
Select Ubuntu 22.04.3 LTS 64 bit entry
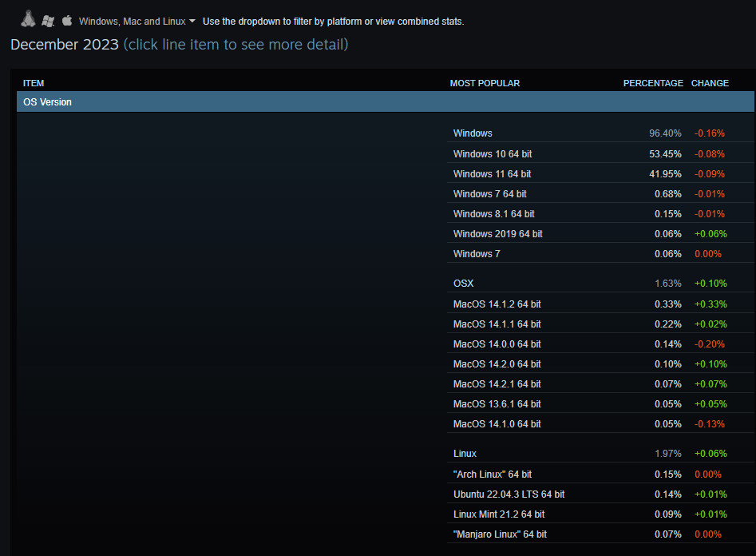509,494
